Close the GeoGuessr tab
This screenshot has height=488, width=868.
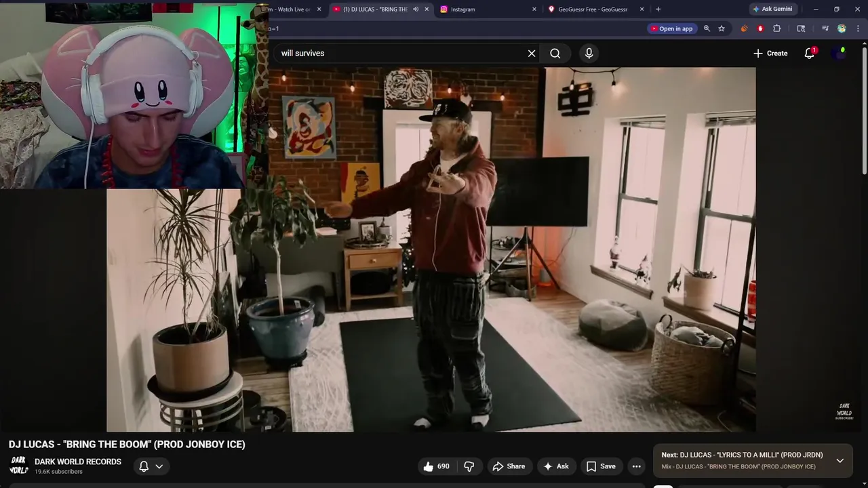tap(642, 9)
